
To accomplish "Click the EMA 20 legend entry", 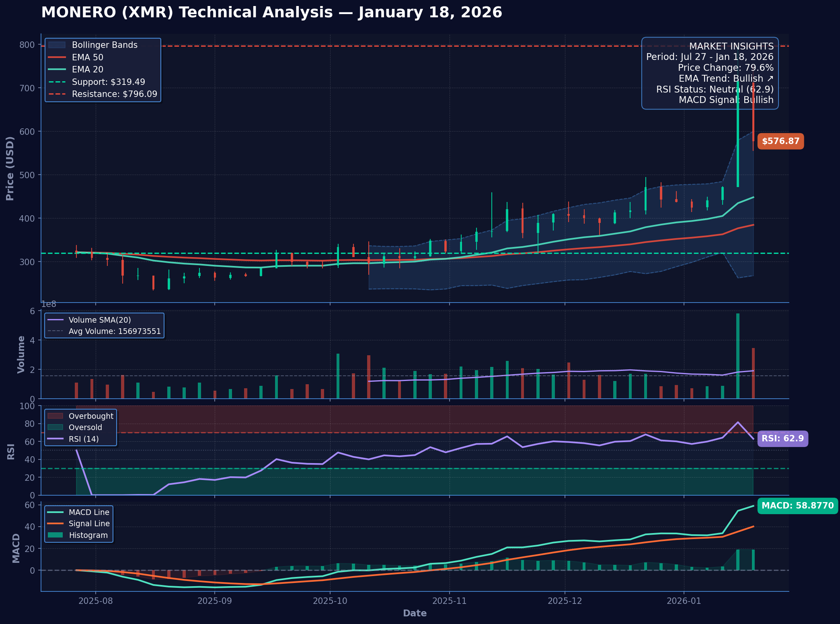I will click(x=87, y=70).
